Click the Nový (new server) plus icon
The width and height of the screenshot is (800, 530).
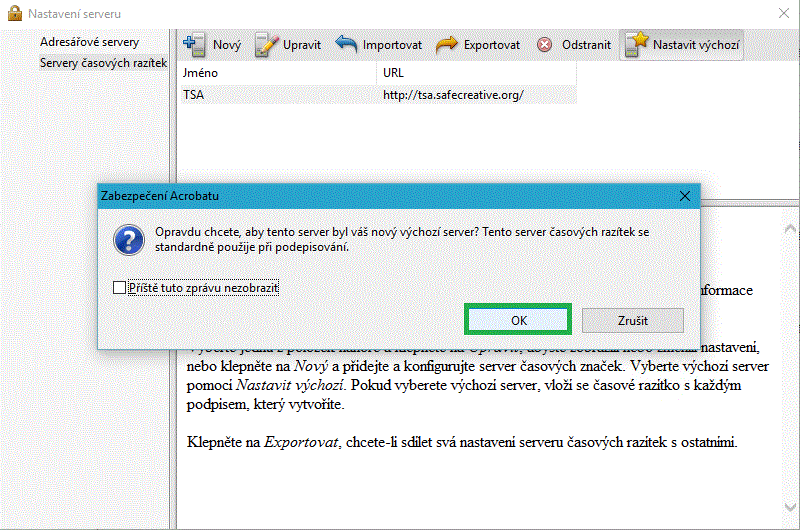195,45
